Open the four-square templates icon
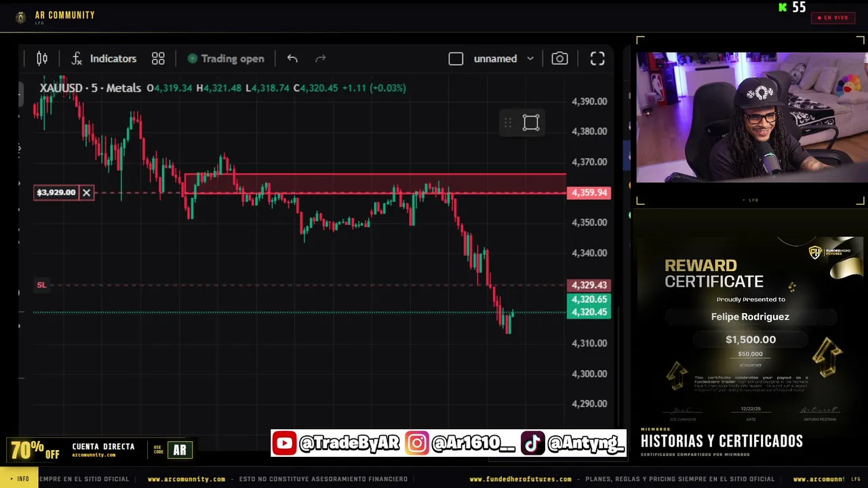 pyautogui.click(x=158, y=59)
